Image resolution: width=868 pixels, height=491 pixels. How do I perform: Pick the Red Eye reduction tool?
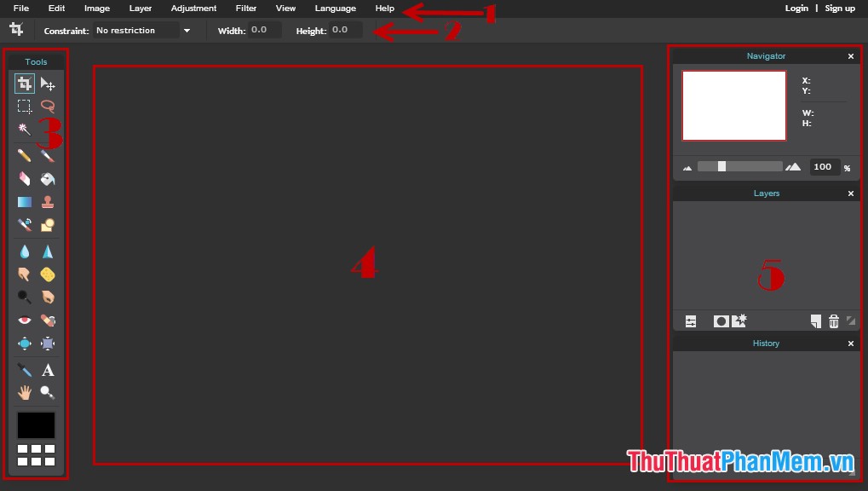24,320
